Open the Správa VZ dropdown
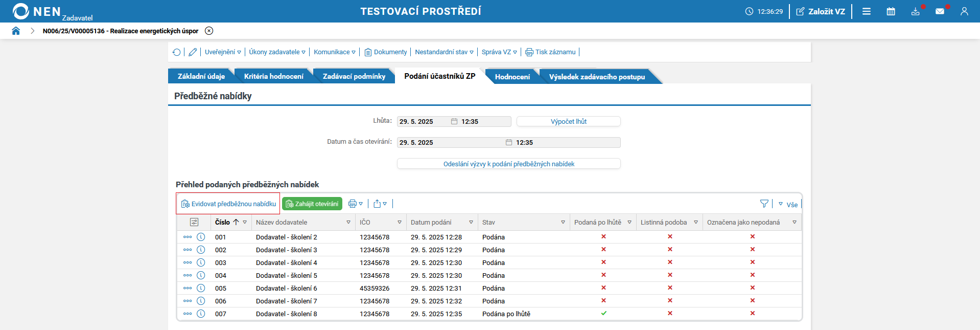Screen dimensions: 980x330 (499, 52)
